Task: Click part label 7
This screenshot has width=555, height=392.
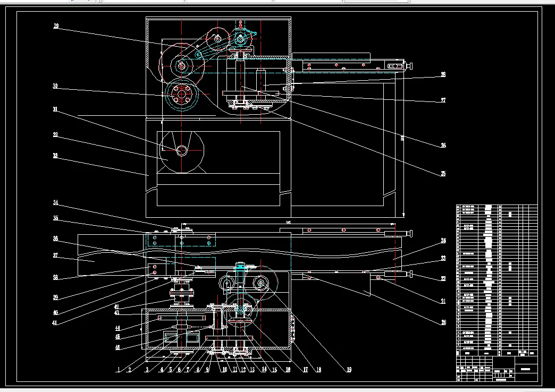Action: [188, 370]
